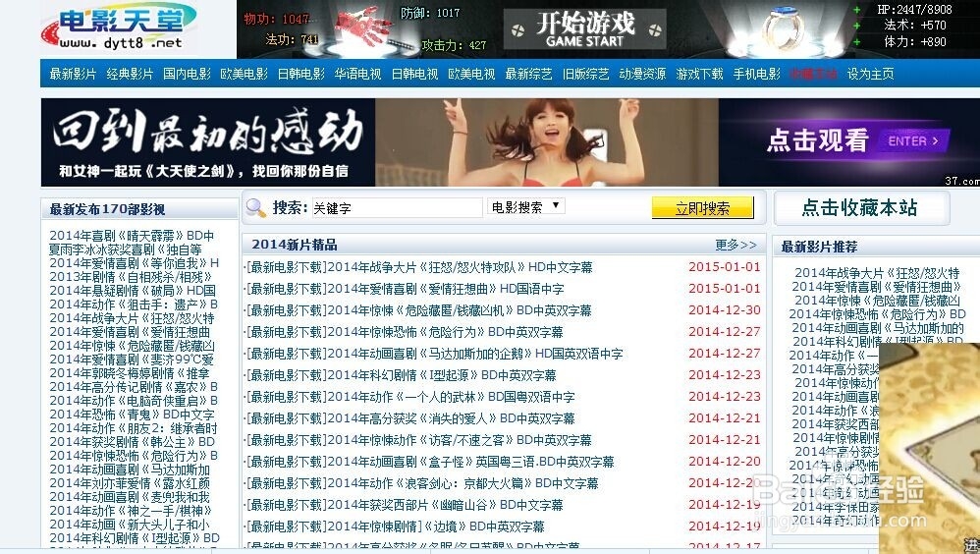
Task: Open the 欧美电影 nav item
Action: (244, 74)
